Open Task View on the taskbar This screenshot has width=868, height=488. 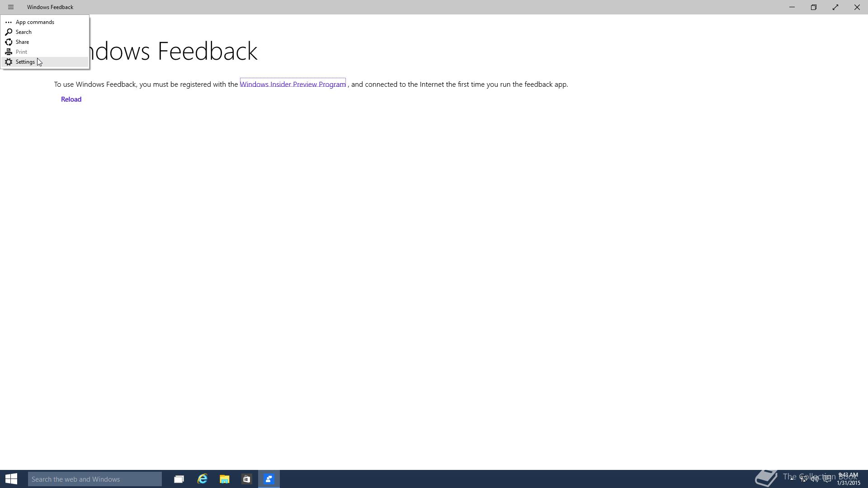pos(179,479)
